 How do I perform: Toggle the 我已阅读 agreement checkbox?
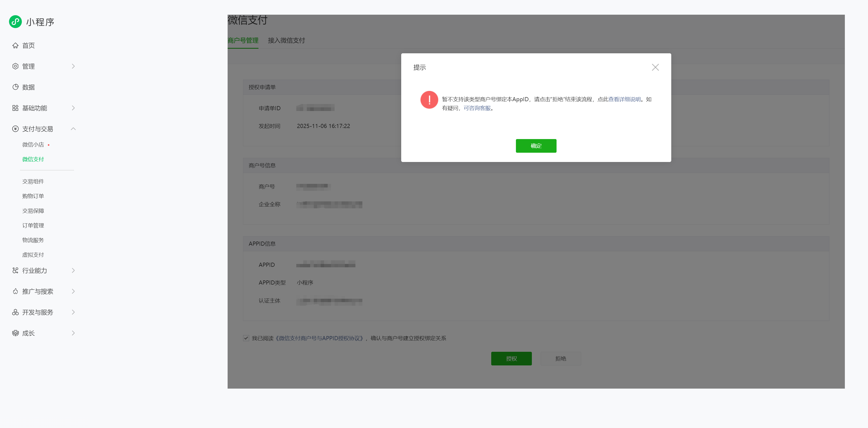(246, 338)
